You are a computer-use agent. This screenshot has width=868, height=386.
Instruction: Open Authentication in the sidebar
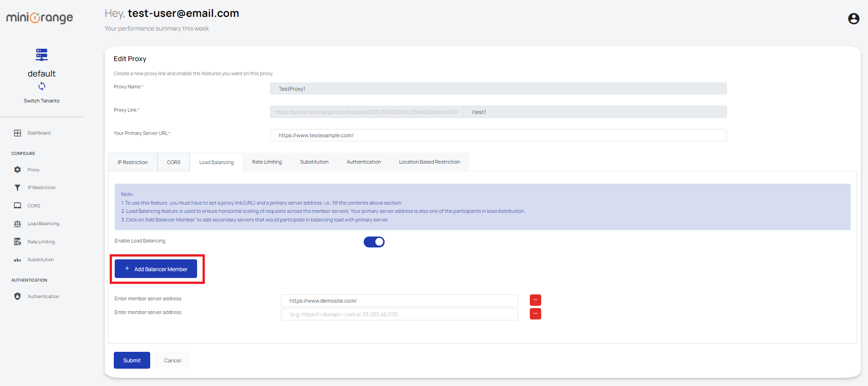pyautogui.click(x=43, y=296)
